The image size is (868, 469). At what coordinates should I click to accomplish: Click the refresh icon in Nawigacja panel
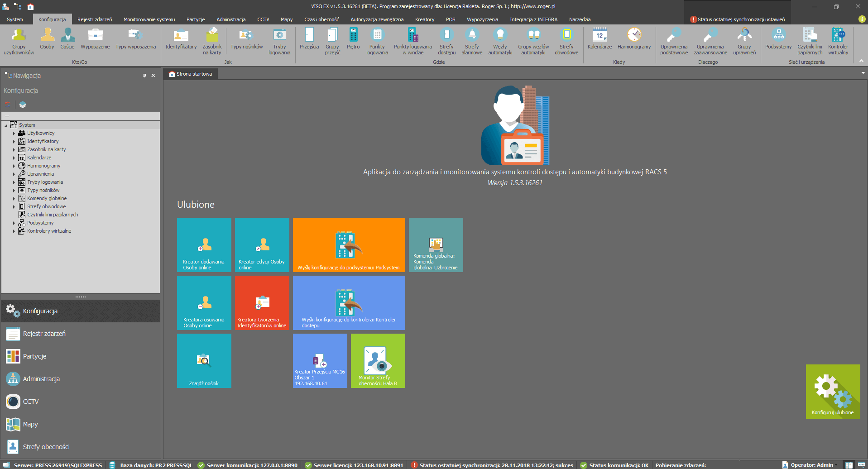point(8,105)
